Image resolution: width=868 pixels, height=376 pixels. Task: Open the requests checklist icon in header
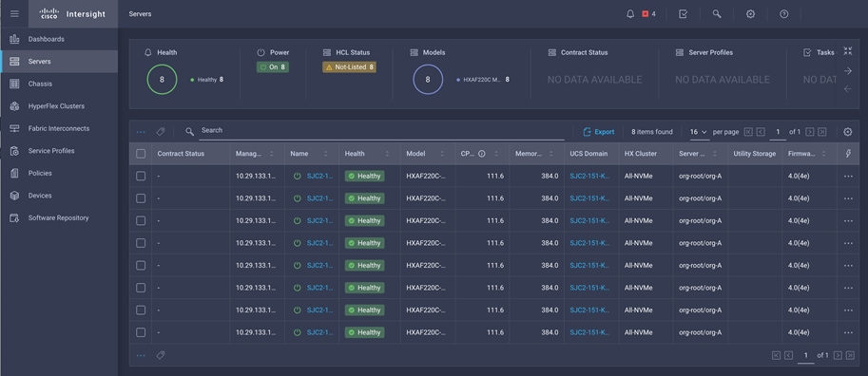(684, 14)
